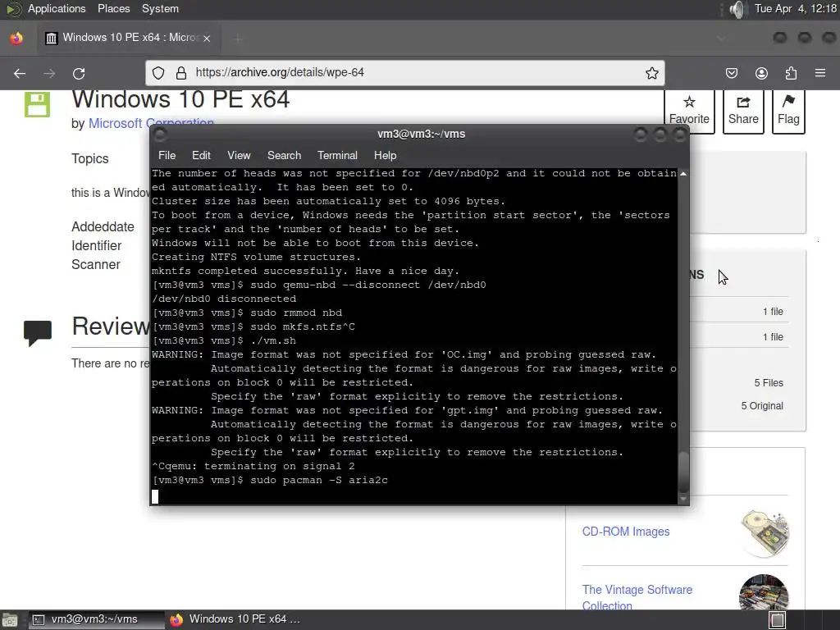Open the terminal Edit menu

point(201,155)
